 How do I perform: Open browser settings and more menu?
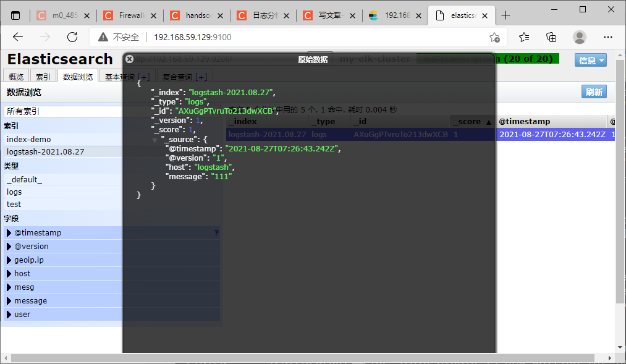tap(607, 37)
